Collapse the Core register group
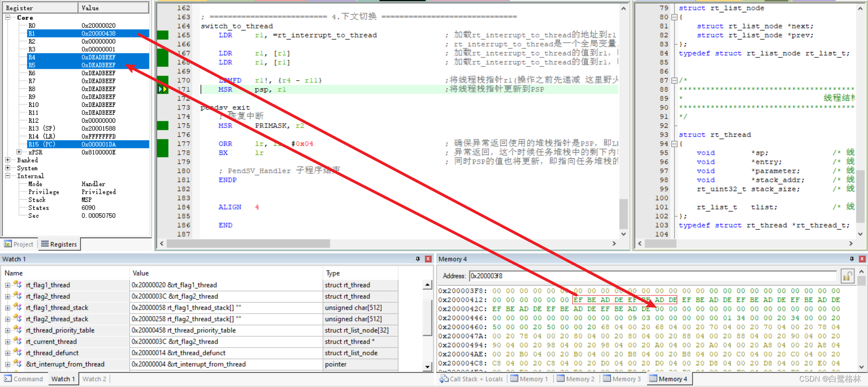The width and height of the screenshot is (868, 387). pyautogui.click(x=8, y=18)
